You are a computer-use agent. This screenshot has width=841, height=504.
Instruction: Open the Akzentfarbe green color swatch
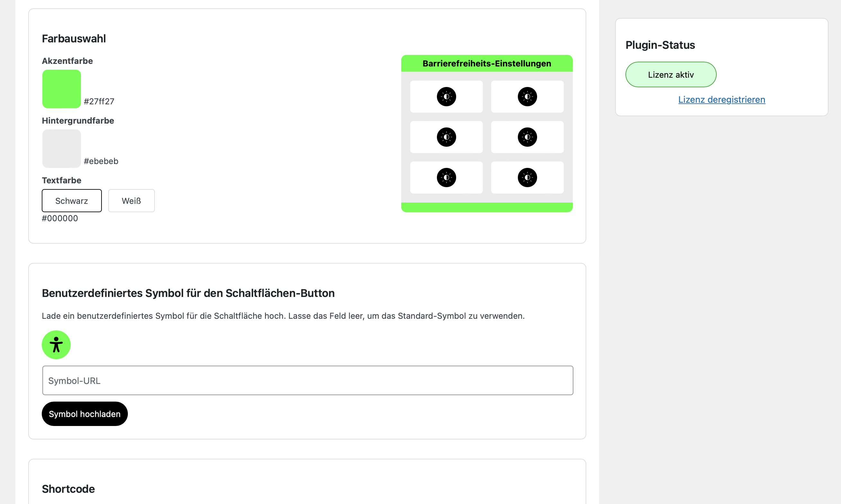click(61, 89)
